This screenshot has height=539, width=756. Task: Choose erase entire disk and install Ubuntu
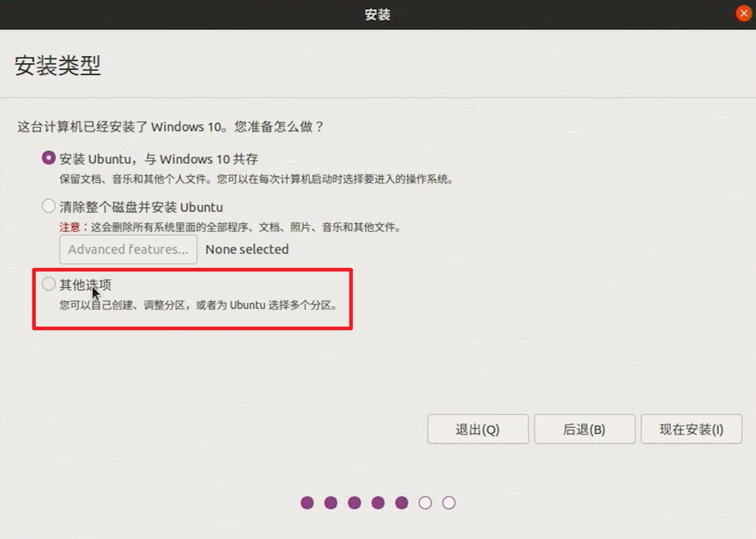point(48,206)
